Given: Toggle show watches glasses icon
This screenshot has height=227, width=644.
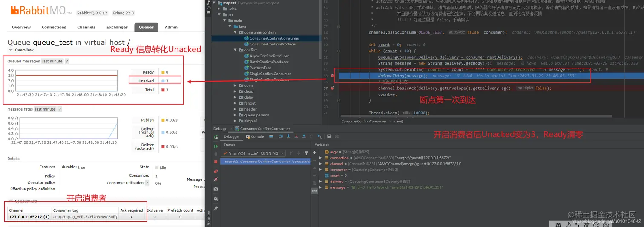Looking at the screenshot, I should [x=314, y=191].
